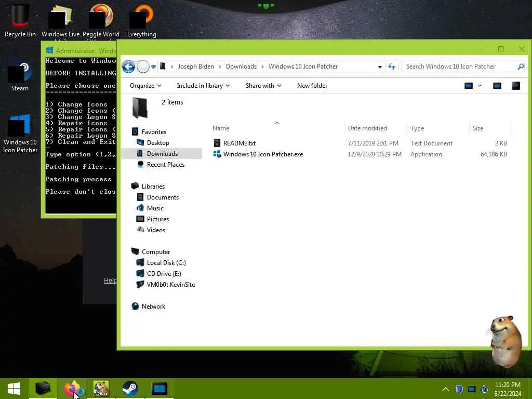Viewport: 532px width, 399px height.
Task: Expand the chevron before Windows 10 Icon Patcher
Action: pyautogui.click(x=262, y=66)
